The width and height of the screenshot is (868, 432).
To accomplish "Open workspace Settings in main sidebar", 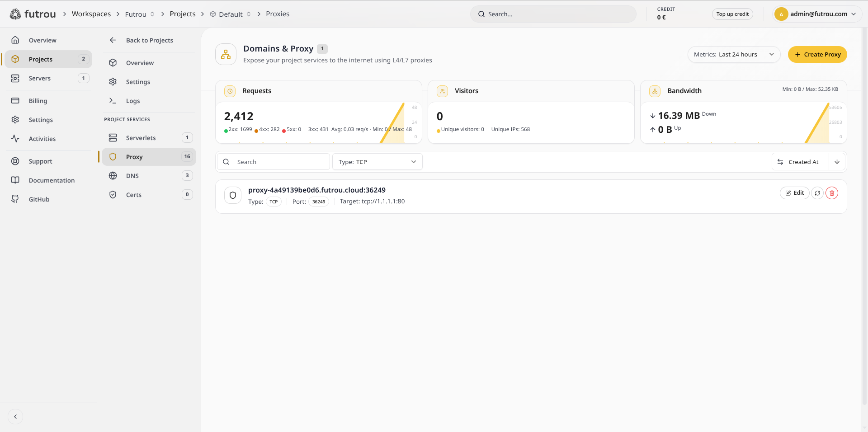I will (x=48, y=120).
